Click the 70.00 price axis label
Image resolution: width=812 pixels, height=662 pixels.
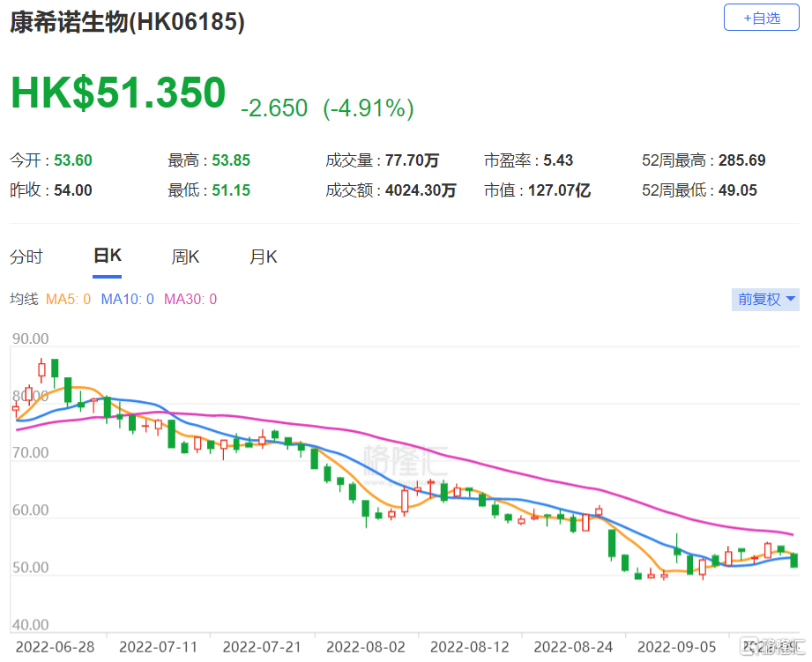[x=31, y=453]
